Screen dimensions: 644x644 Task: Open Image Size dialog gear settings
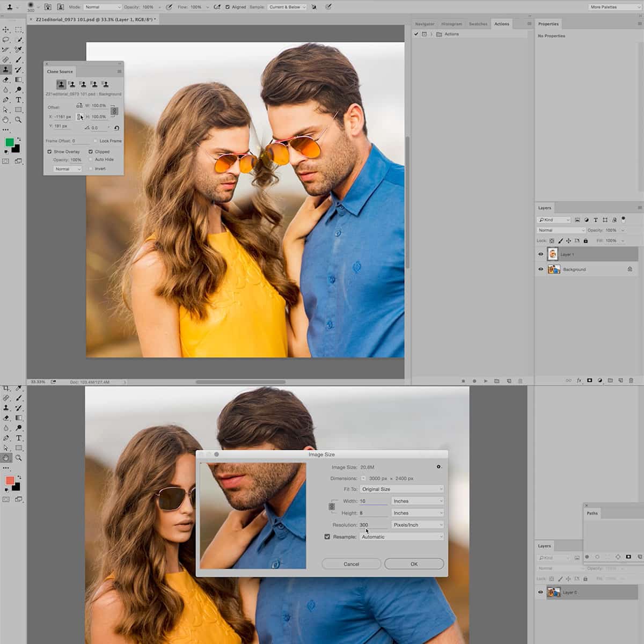438,467
